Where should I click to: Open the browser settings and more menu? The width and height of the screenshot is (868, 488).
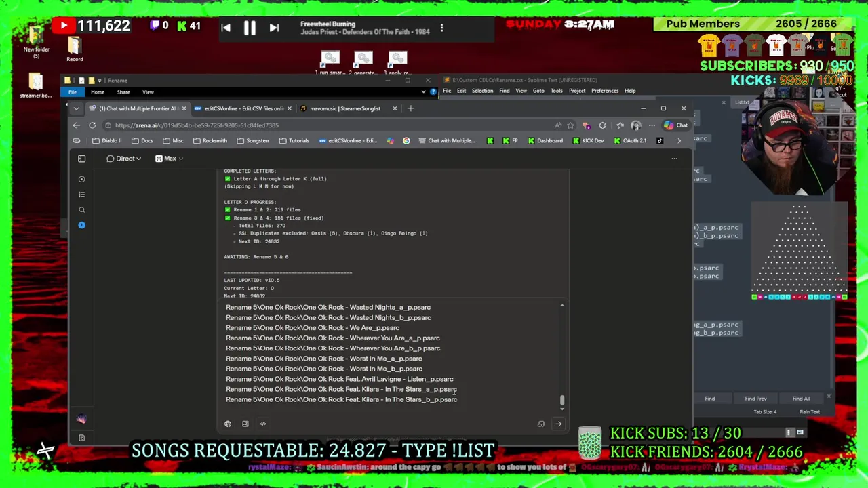(652, 125)
